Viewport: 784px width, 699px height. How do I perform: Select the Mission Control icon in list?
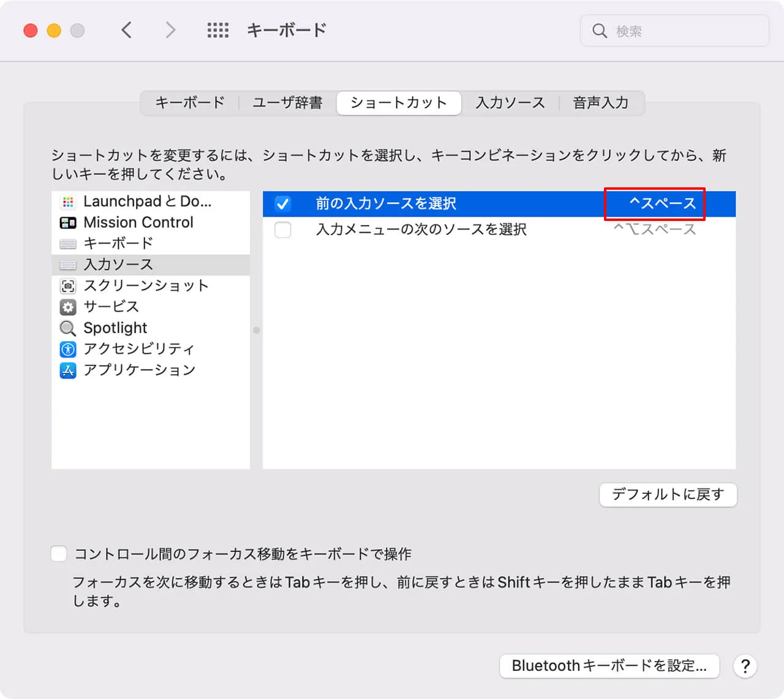[68, 223]
